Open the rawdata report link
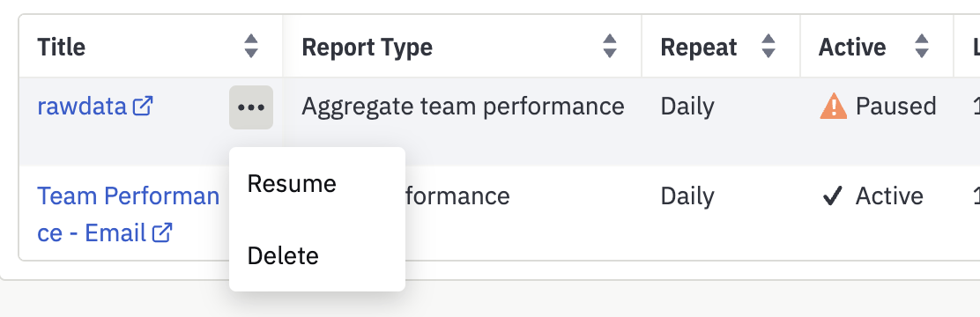This screenshot has width=980, height=317. 82,107
